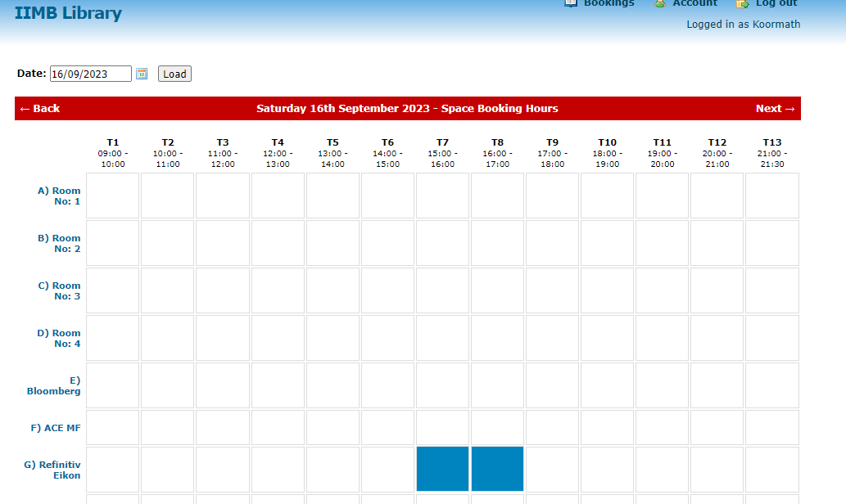Open Account via the person icon
Image resolution: width=846 pixels, height=504 pixels.
[660, 3]
